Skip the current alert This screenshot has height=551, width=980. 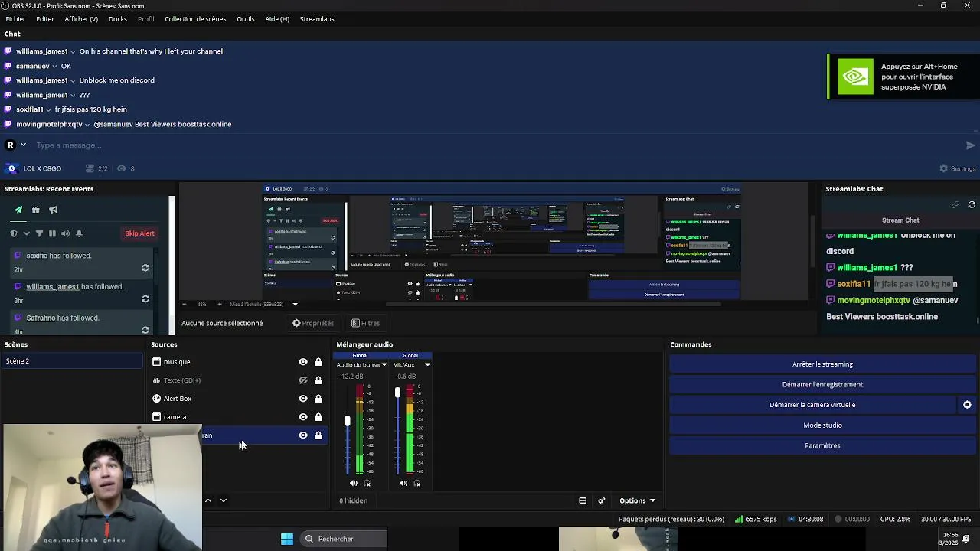(139, 233)
